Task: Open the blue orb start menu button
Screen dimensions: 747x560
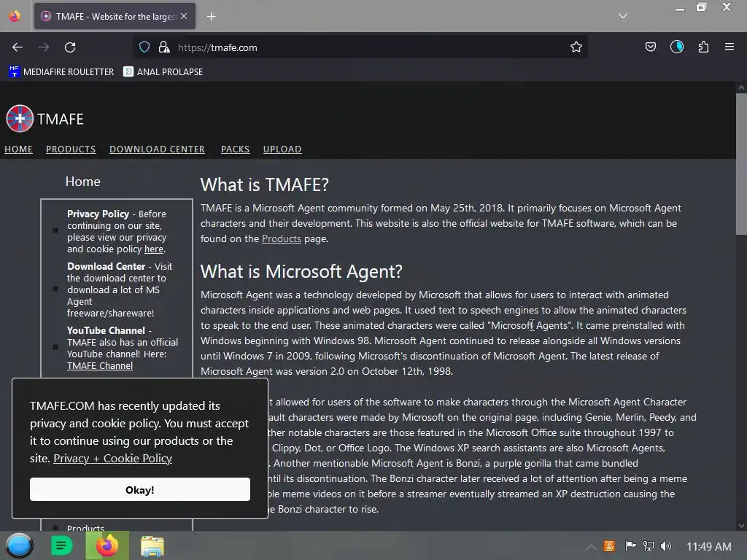Action: (x=19, y=545)
